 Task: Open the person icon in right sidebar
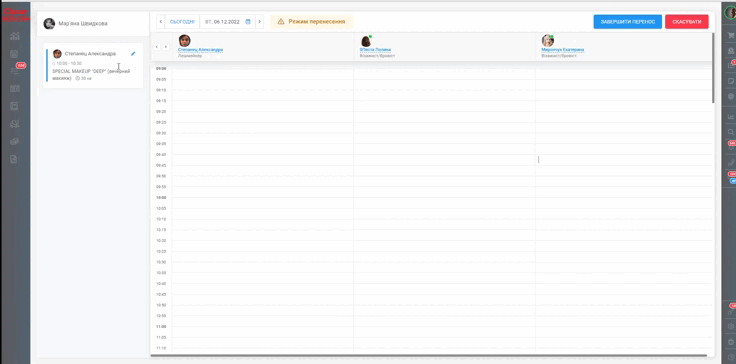click(x=731, y=50)
